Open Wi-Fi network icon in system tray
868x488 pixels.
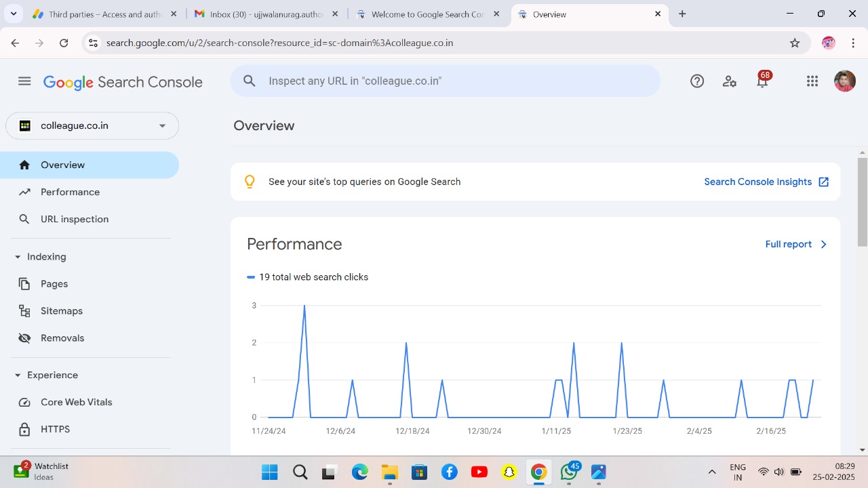coord(764,472)
